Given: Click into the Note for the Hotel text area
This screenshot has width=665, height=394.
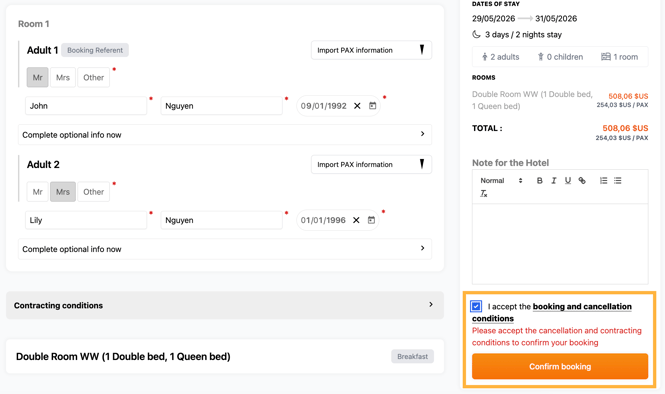Looking at the screenshot, I should coord(560,244).
